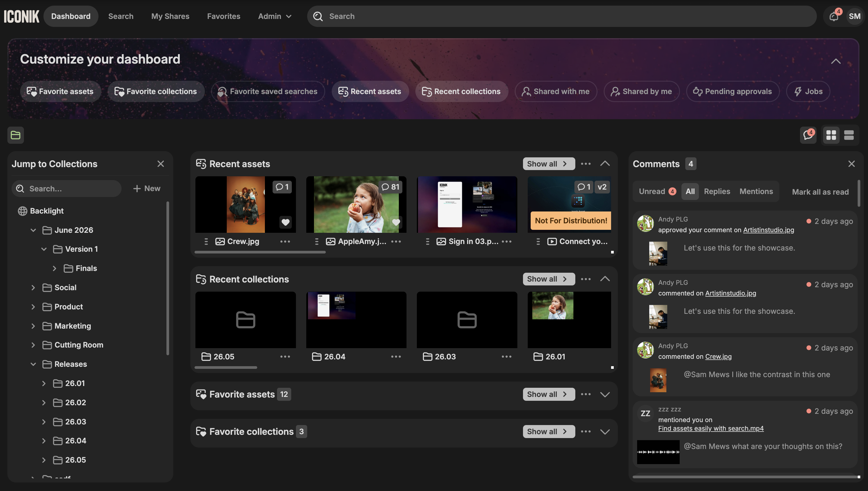Open the Artistinstudio.jpg link in first comment
Screen dimensions: 868x491
coord(768,230)
